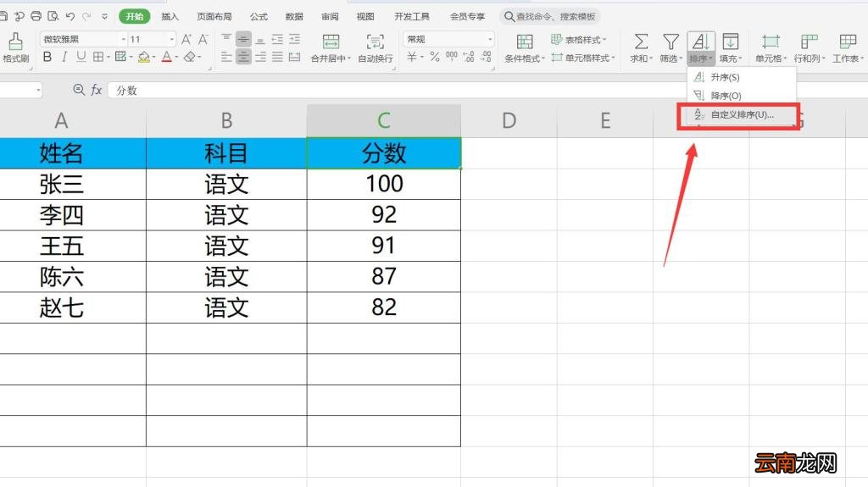Image resolution: width=868 pixels, height=487 pixels.
Task: Open the font name dropdown 微软雅黑
Action: 124,39
